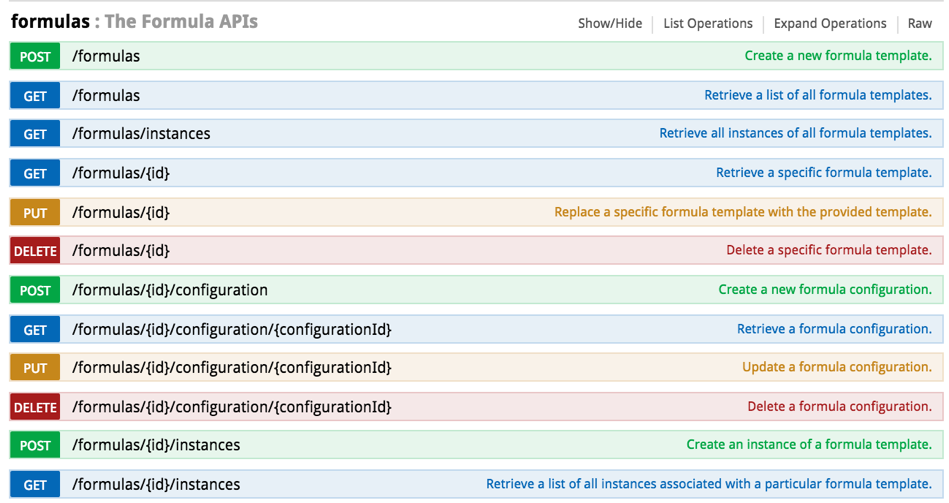Viewport: 949px width, 503px height.
Task: Open the Raw link
Action: (x=919, y=24)
